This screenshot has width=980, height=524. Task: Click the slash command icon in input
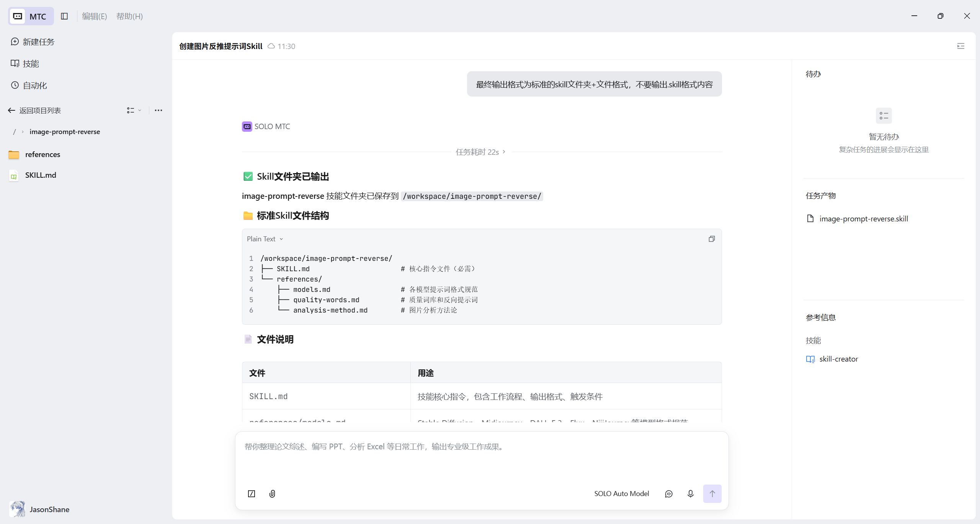[x=252, y=494]
